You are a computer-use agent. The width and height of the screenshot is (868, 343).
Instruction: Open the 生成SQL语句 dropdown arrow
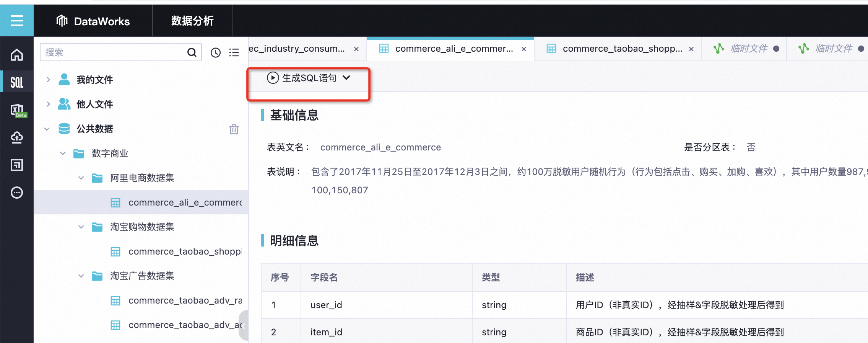tap(346, 78)
